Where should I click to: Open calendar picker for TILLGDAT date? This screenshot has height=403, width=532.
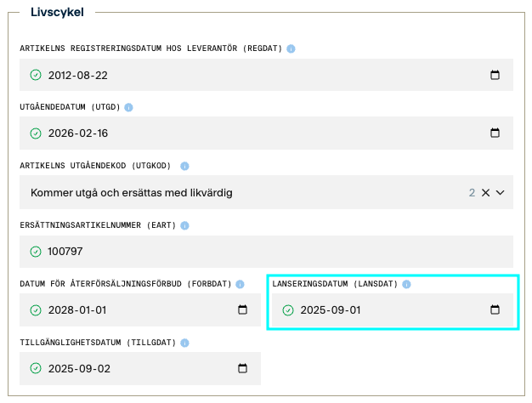242,369
